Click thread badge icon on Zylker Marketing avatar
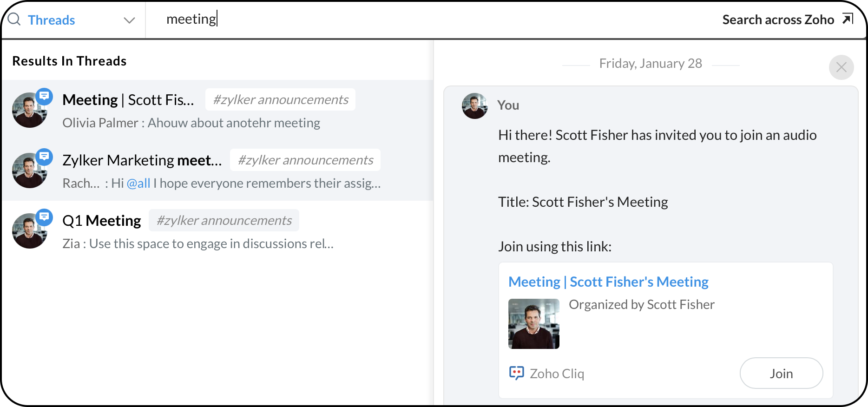Viewport: 868px width, 407px height. pyautogui.click(x=45, y=157)
